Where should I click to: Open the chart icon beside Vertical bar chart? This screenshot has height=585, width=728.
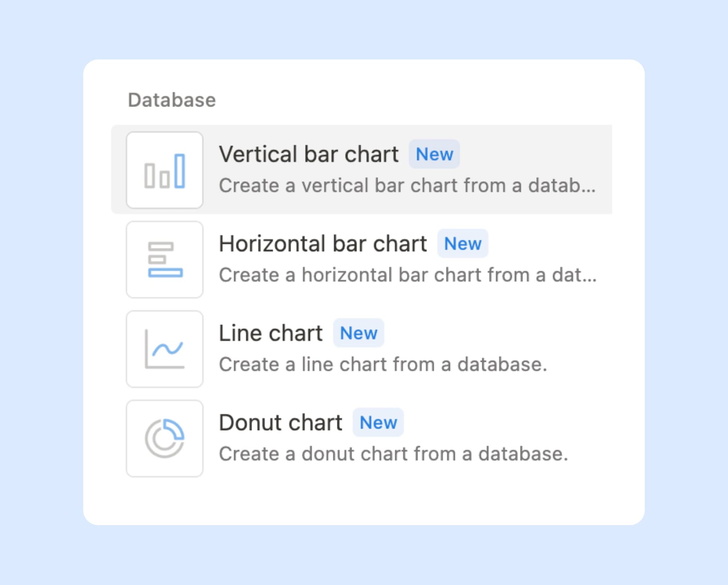pyautogui.click(x=165, y=170)
